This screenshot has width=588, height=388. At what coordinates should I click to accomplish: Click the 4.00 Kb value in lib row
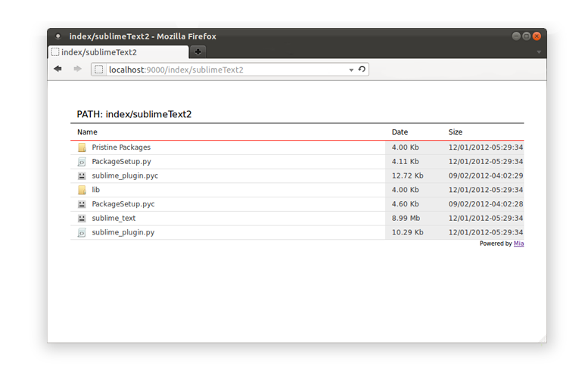click(x=406, y=190)
